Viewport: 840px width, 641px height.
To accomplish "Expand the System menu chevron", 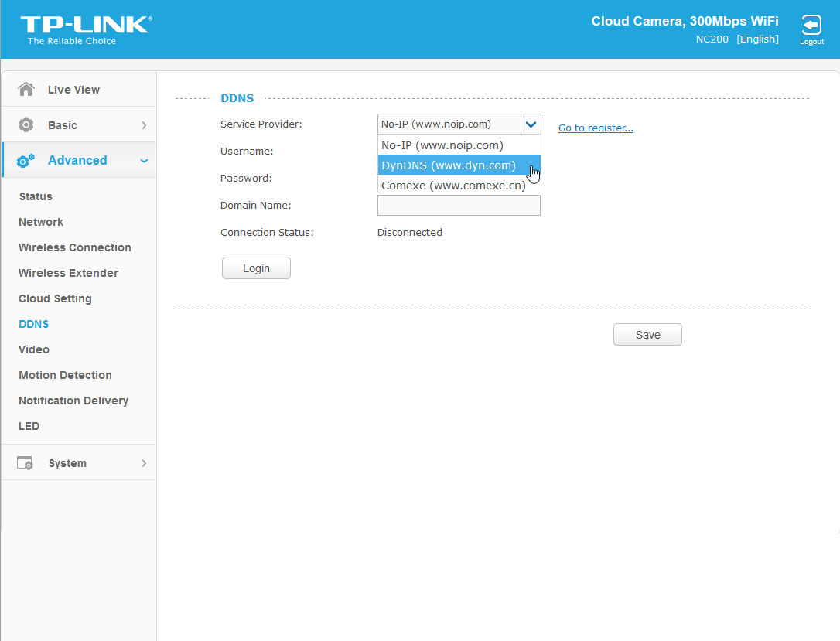I will pyautogui.click(x=144, y=463).
